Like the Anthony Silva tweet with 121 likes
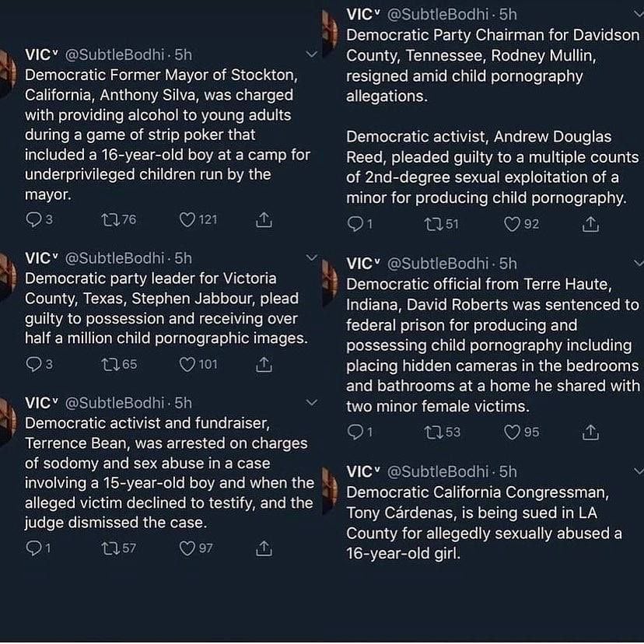Viewport: 644px width, 644px height. pos(187,220)
